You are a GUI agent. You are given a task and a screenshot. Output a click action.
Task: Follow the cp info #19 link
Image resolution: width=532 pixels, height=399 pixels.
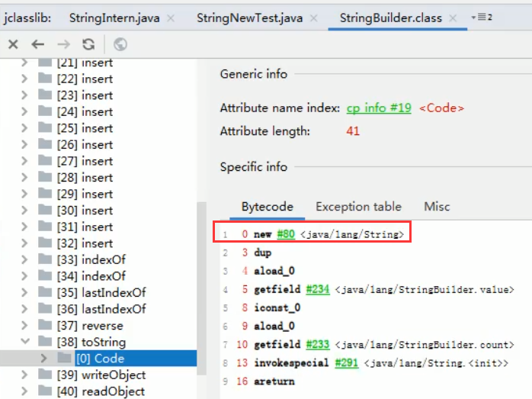[379, 108]
